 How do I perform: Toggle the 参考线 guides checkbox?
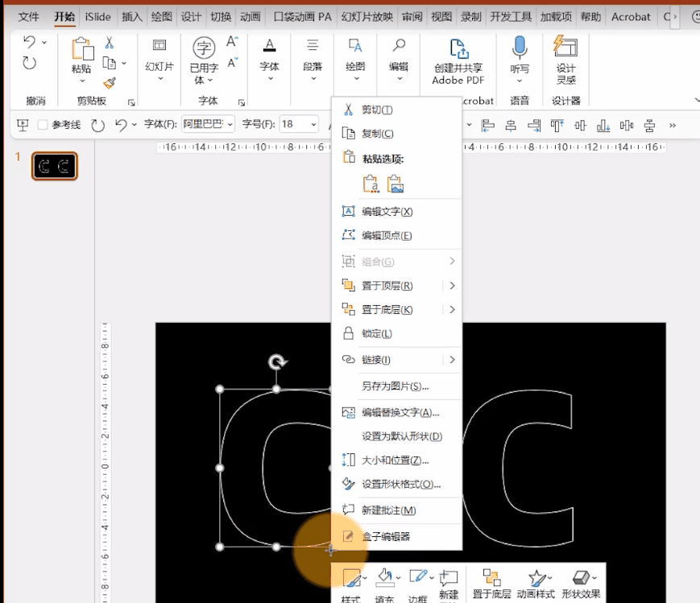point(43,125)
